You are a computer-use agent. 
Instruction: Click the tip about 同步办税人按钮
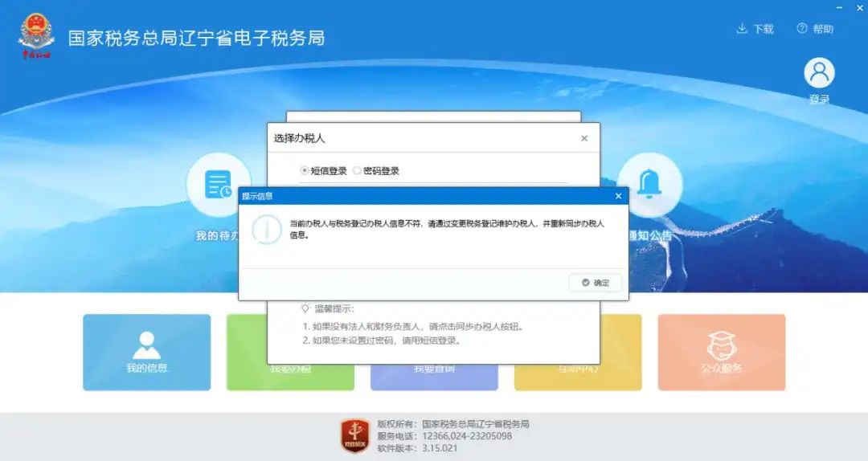pos(413,327)
